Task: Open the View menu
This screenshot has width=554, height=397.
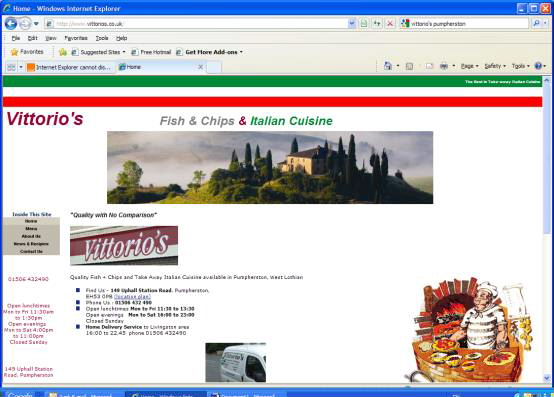Action: [x=51, y=38]
